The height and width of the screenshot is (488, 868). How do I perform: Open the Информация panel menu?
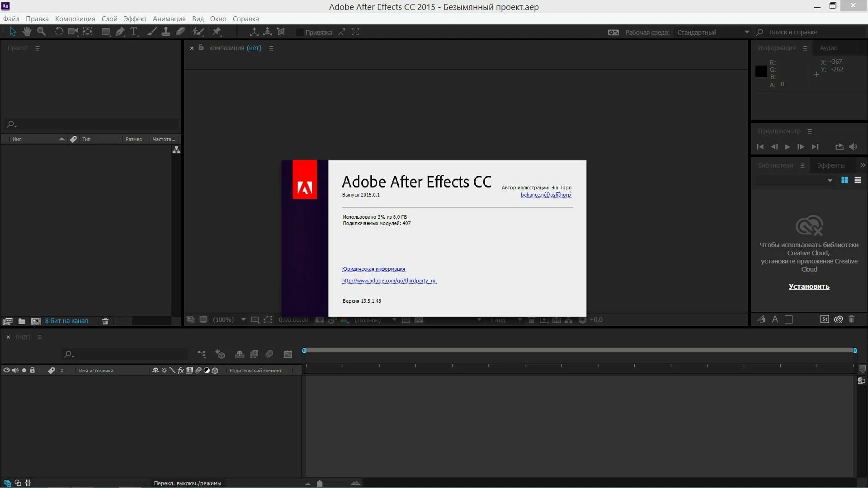pos(805,48)
